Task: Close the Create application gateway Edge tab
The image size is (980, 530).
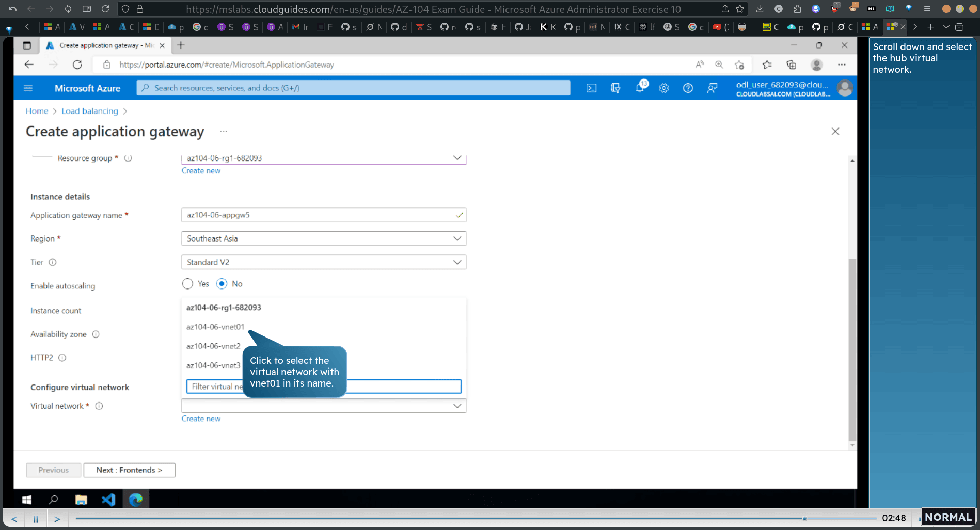Action: 162,45
